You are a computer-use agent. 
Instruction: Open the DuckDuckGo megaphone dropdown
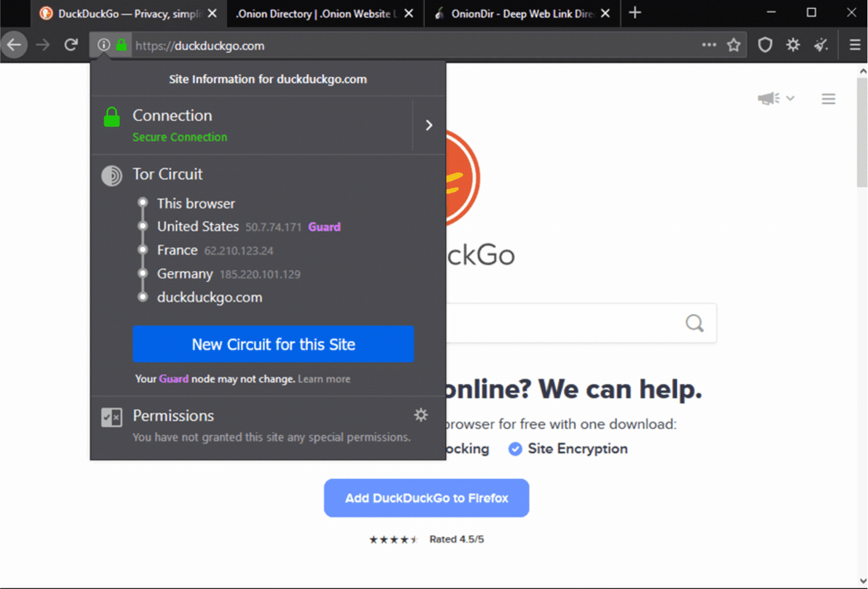(776, 99)
